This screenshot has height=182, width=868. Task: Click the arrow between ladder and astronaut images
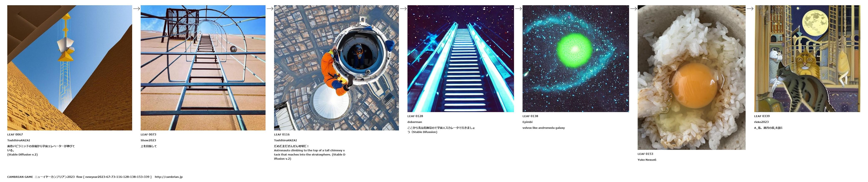[270, 9]
